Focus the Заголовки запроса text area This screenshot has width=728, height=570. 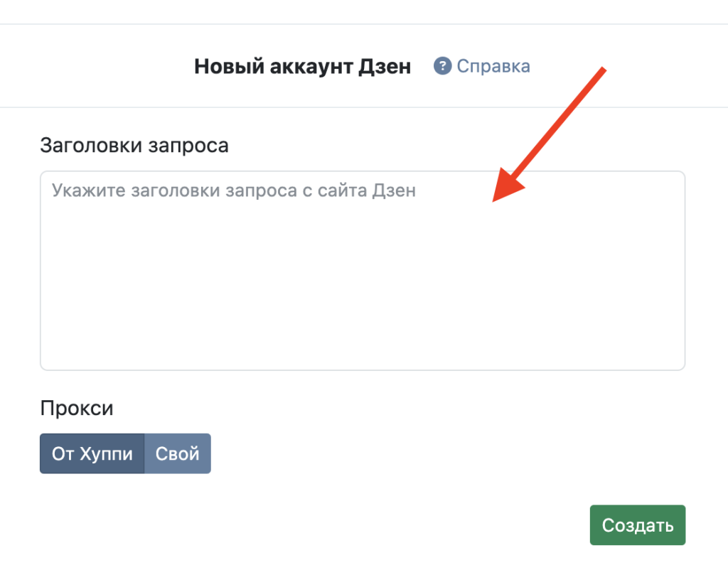click(362, 284)
